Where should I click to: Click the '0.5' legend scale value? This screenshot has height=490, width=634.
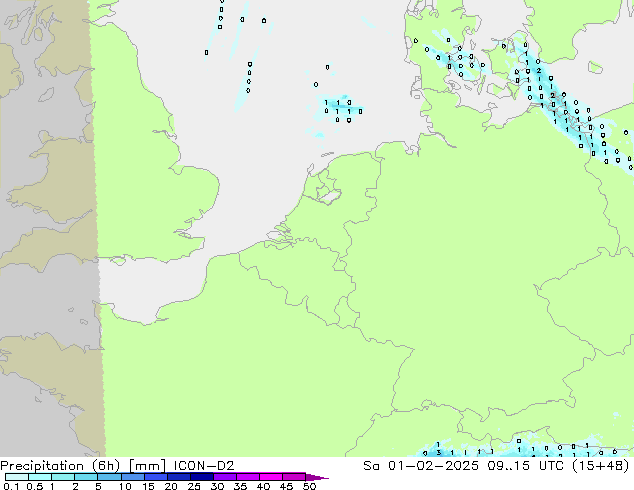pos(35,486)
